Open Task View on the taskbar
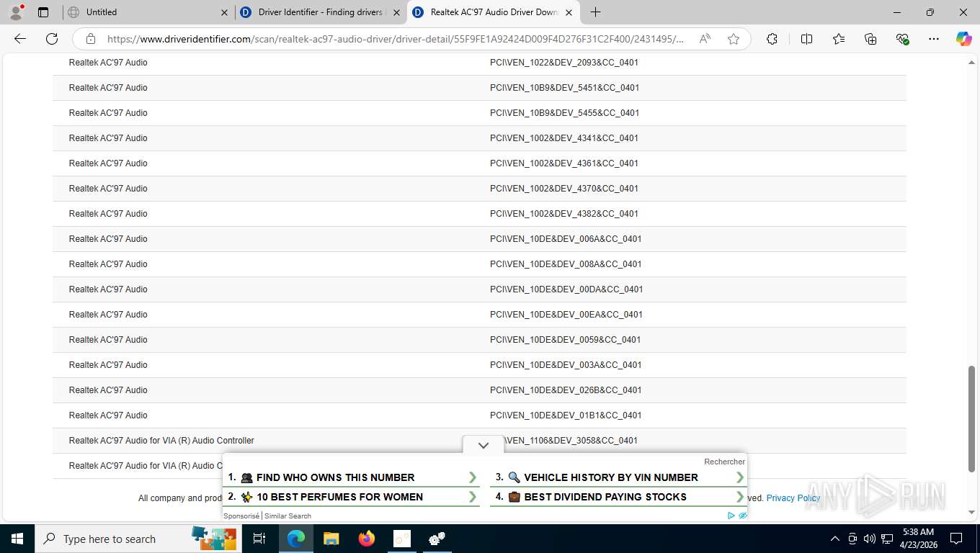 pyautogui.click(x=259, y=539)
